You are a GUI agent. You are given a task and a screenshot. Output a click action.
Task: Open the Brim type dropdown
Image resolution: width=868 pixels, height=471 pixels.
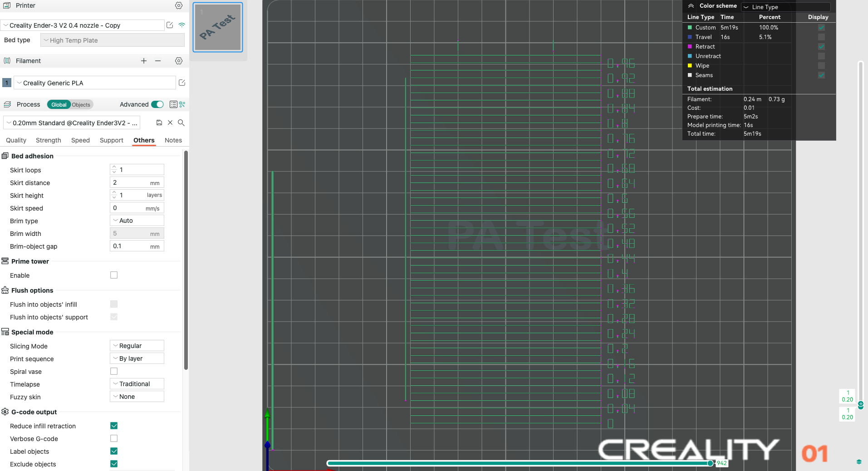137,221
